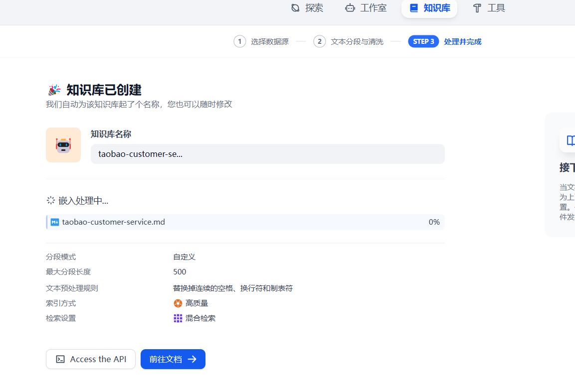Open the taobao-customer-service.md file row

[x=245, y=222]
